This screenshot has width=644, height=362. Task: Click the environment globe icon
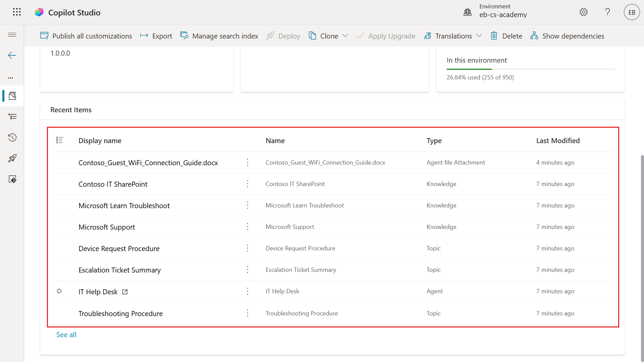pos(468,12)
